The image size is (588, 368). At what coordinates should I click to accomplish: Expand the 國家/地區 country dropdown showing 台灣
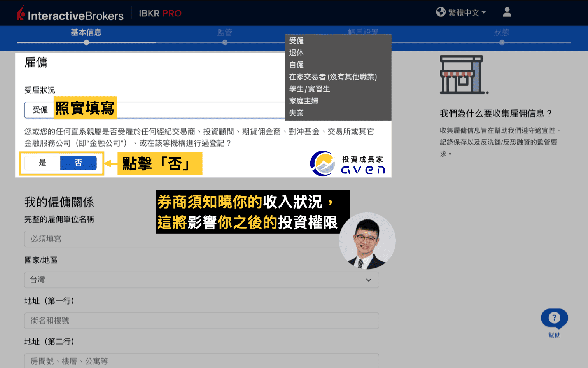[x=368, y=280]
